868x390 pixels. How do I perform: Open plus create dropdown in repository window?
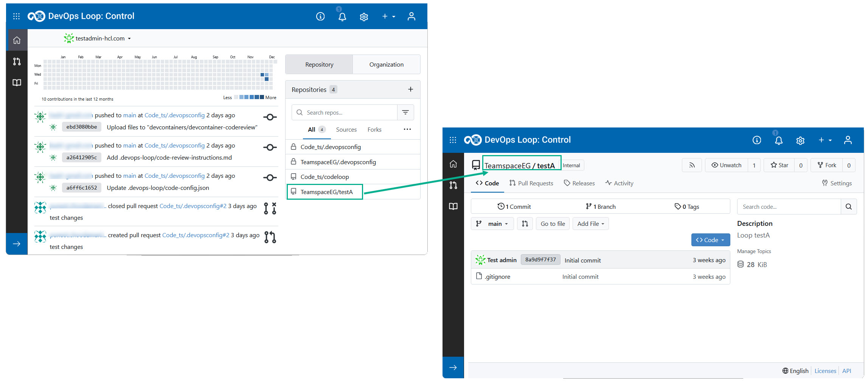tap(825, 140)
